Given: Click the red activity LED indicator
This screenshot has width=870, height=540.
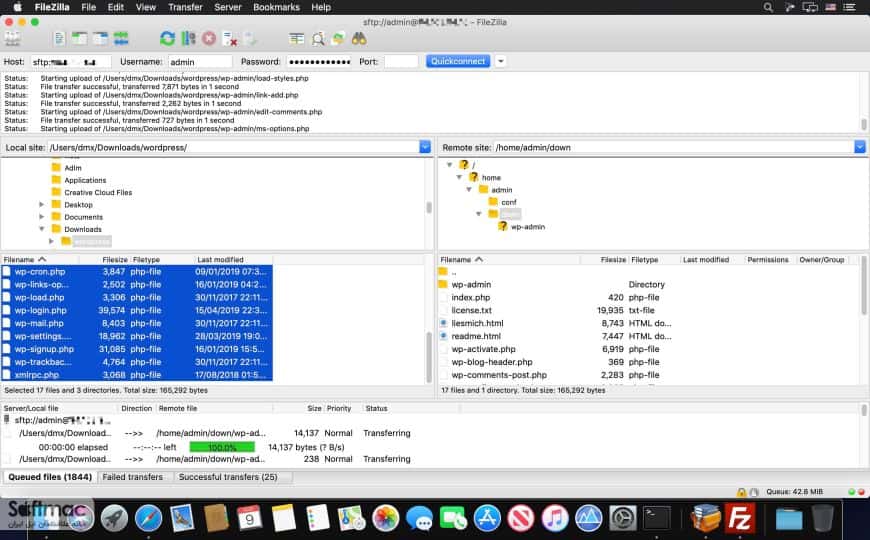Looking at the screenshot, I should [x=862, y=492].
